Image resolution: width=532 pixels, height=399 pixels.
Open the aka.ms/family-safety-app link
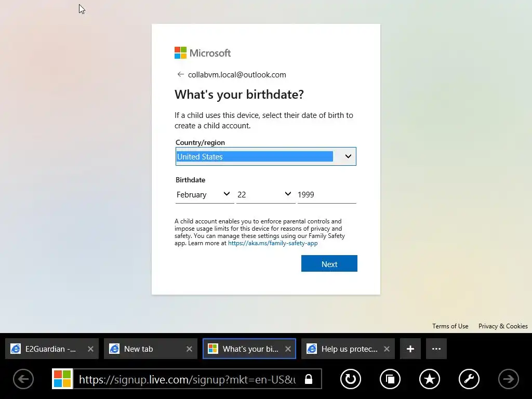point(272,243)
